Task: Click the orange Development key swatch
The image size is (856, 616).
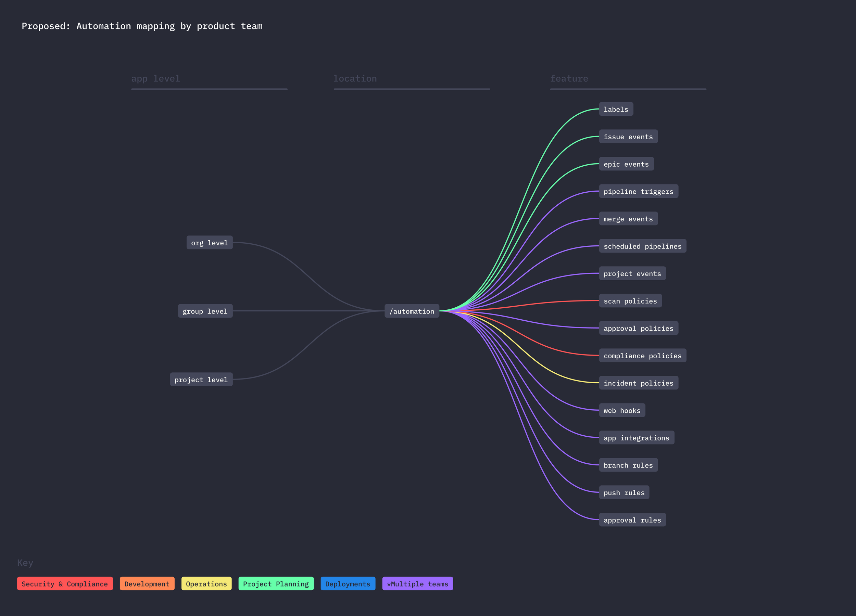Action: tap(147, 583)
